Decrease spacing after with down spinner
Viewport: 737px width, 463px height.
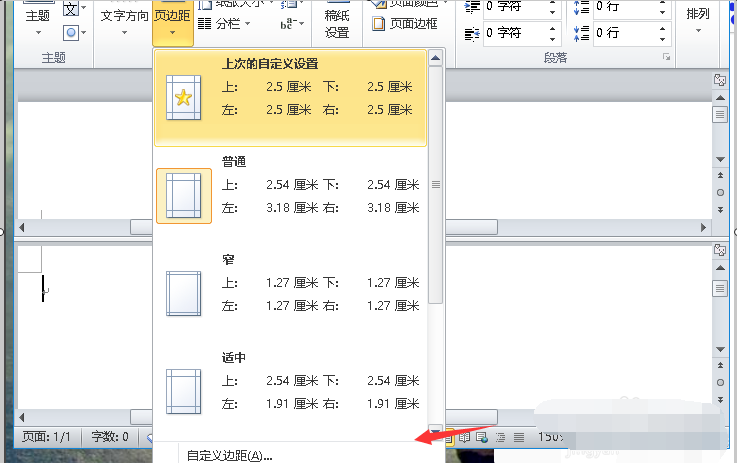click(x=662, y=39)
